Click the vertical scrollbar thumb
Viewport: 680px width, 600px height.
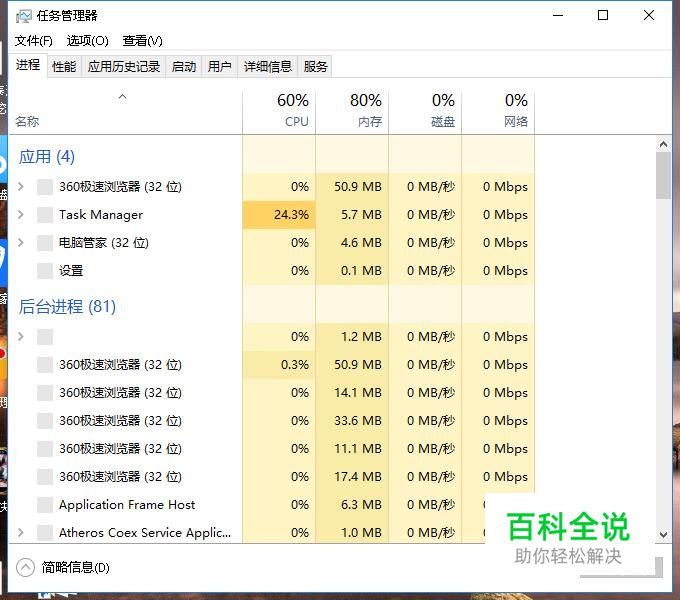pyautogui.click(x=663, y=175)
